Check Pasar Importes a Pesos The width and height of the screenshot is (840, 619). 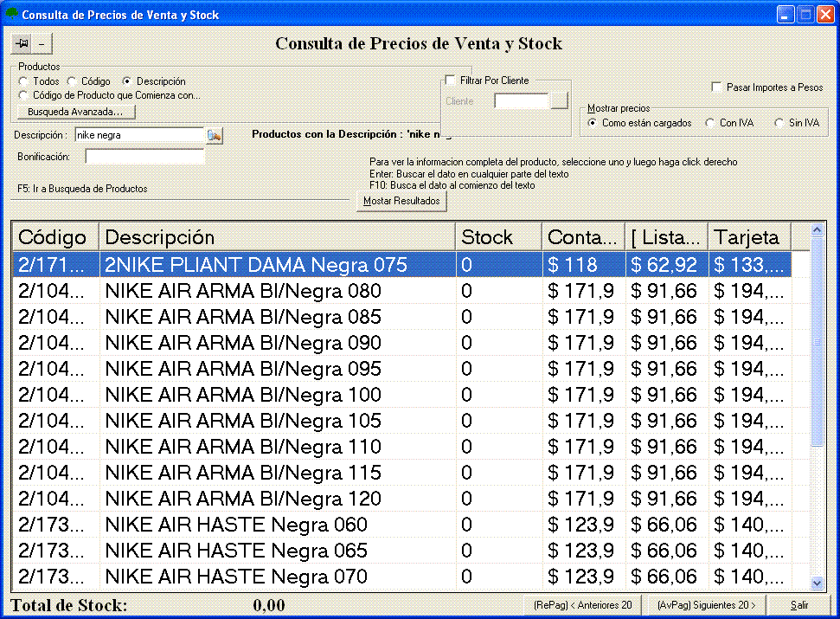point(716,87)
